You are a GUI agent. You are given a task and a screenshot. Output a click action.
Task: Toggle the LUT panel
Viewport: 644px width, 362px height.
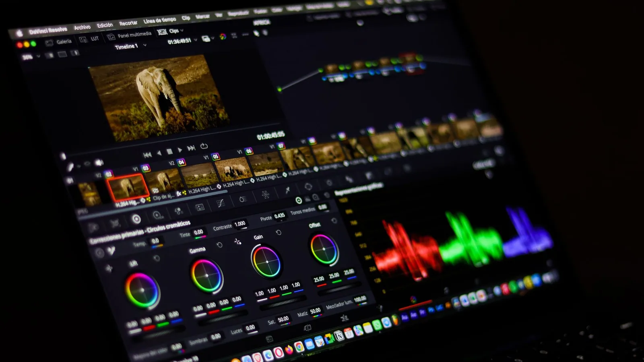click(x=89, y=39)
